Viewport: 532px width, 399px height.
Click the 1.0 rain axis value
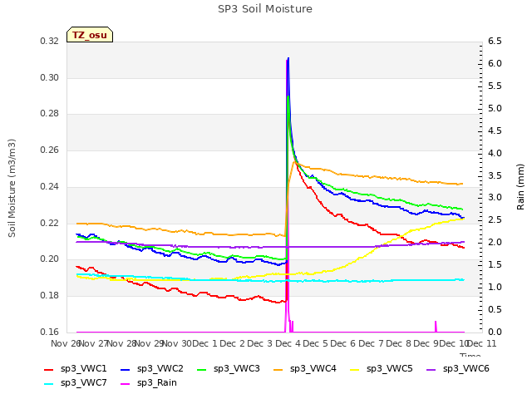point(495,288)
